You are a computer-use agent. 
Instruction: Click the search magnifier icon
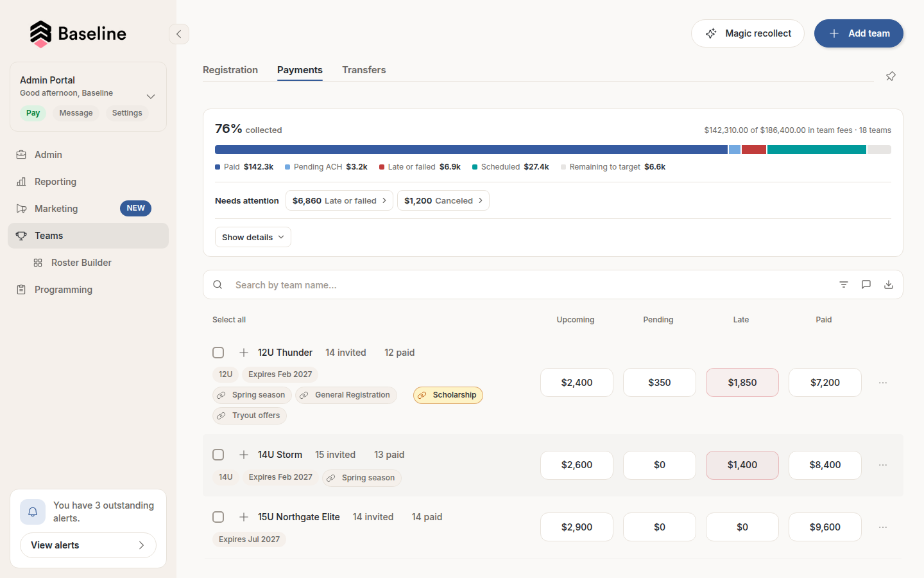click(x=218, y=285)
